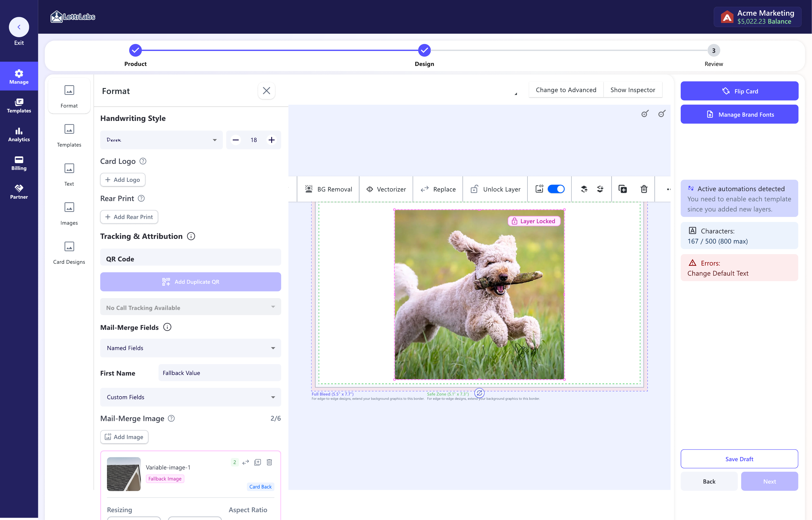
Task: Toggle the variable image switch
Action: (x=556, y=189)
